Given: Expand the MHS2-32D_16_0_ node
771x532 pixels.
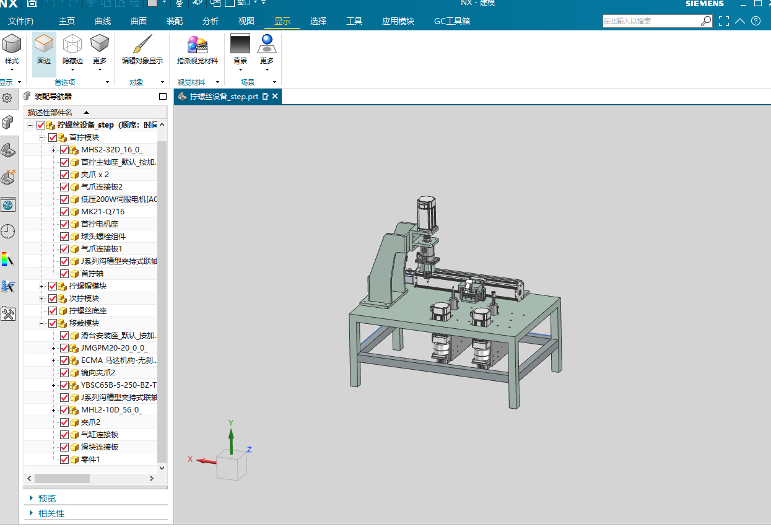Looking at the screenshot, I should click(x=54, y=150).
